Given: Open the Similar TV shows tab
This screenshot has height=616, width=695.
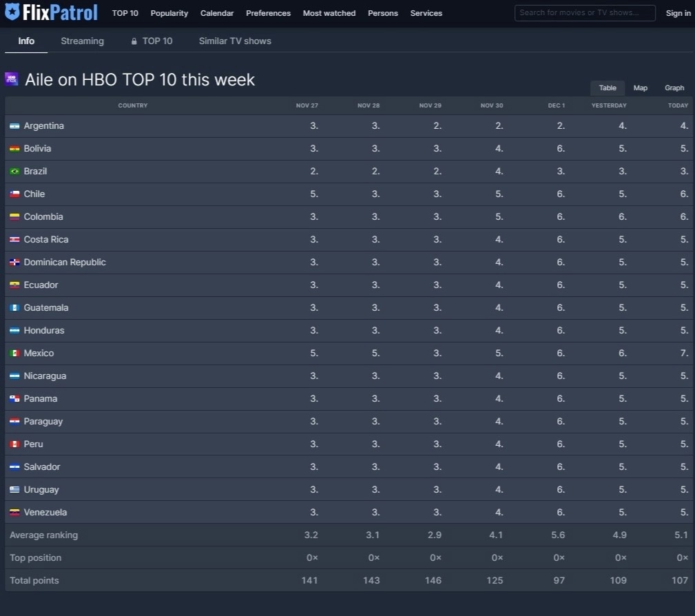Looking at the screenshot, I should coord(235,41).
